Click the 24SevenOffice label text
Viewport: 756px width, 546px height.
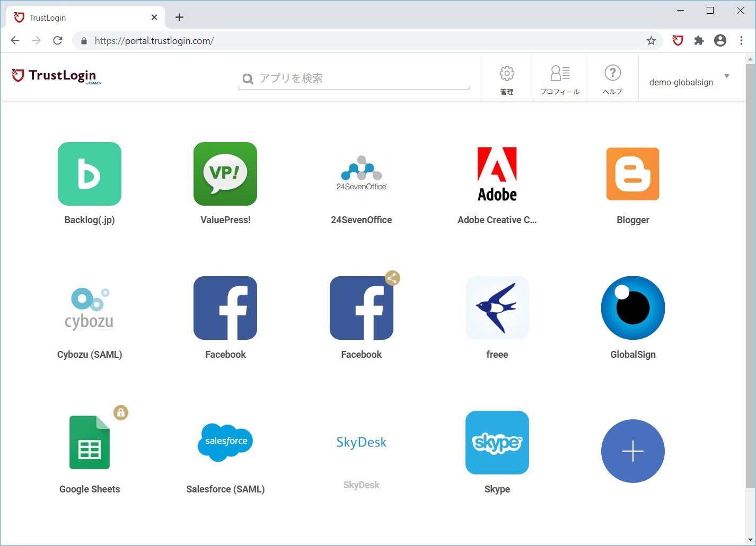[x=362, y=220]
